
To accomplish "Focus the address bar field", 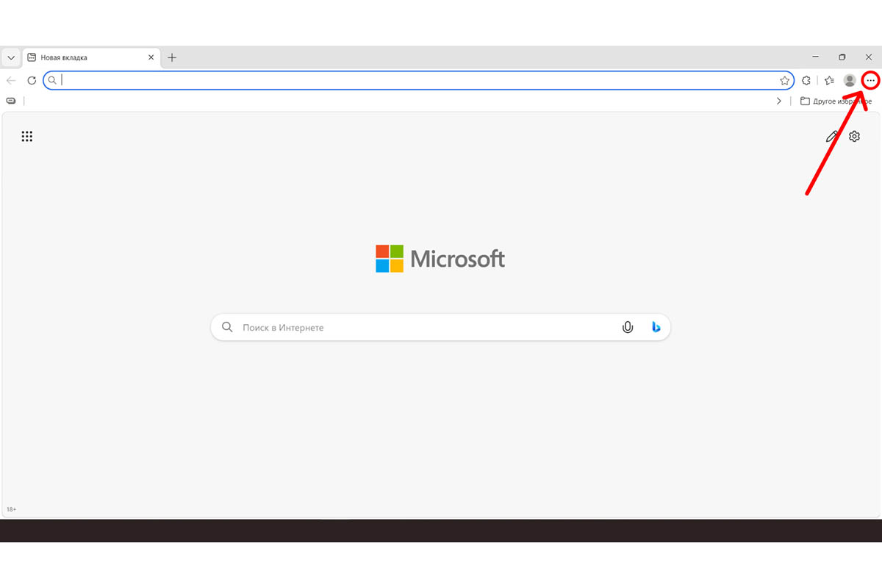I will pyautogui.click(x=418, y=80).
